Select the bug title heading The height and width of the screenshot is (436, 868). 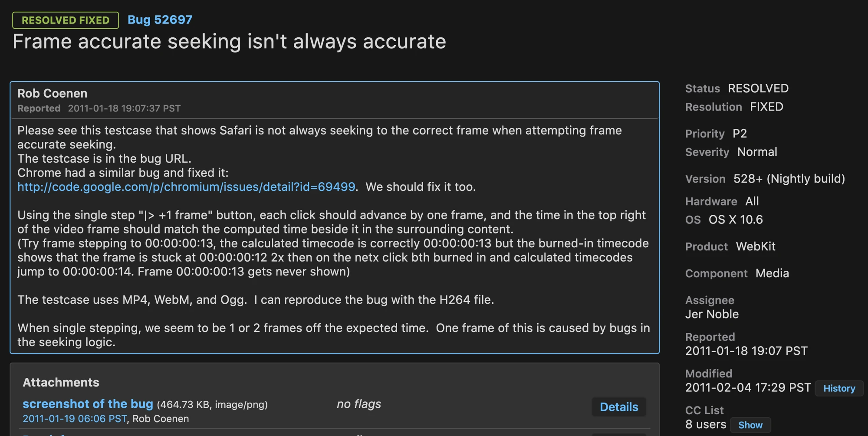click(230, 42)
